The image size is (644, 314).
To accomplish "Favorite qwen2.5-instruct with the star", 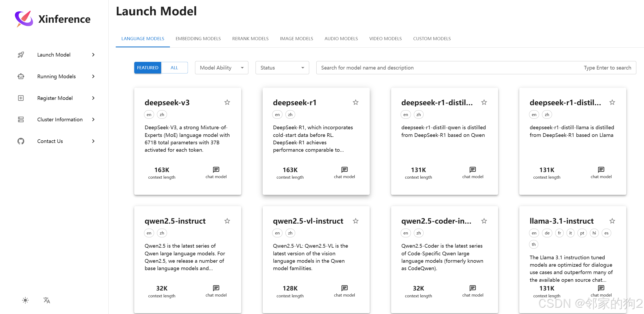I will coord(227,221).
